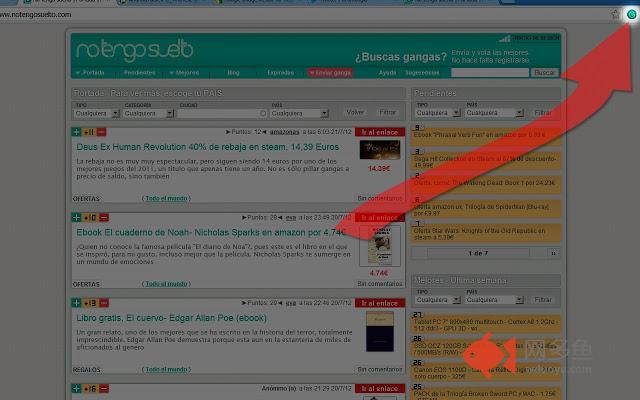Image resolution: width=640 pixels, height=400 pixels.
Task: Click the header search text field
Action: coord(490,73)
